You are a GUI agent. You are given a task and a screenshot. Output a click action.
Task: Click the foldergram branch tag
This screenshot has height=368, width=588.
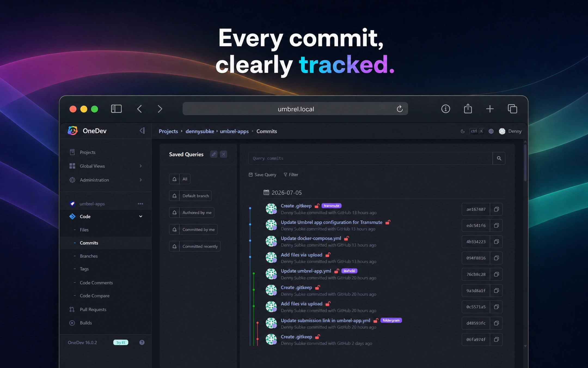[x=391, y=320]
